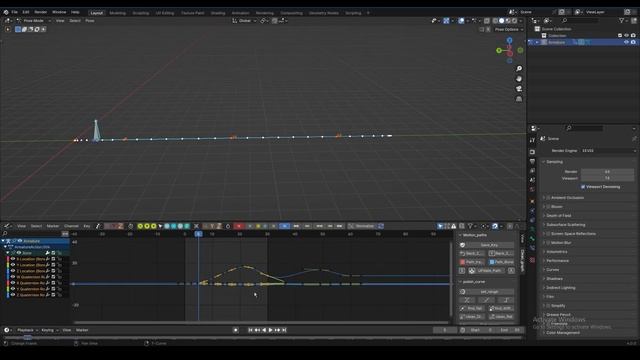Click the Render samples value field

click(x=607, y=171)
